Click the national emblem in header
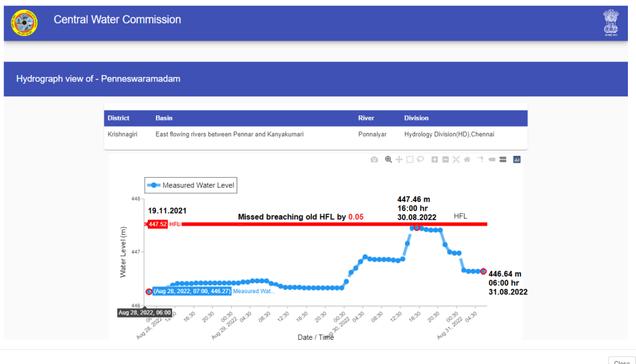Image resolution: width=636 pixels, height=364 pixels. pyautogui.click(x=611, y=23)
